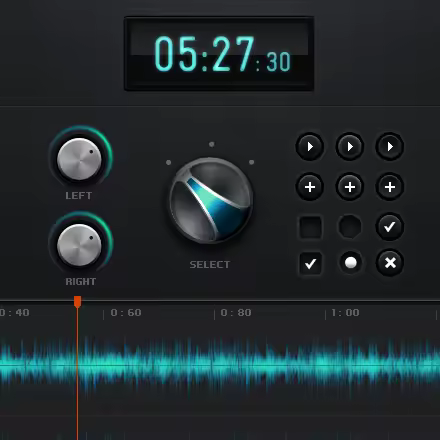The width and height of the screenshot is (440, 440).
Task: Click the 05:27:30 time display
Action: [219, 54]
